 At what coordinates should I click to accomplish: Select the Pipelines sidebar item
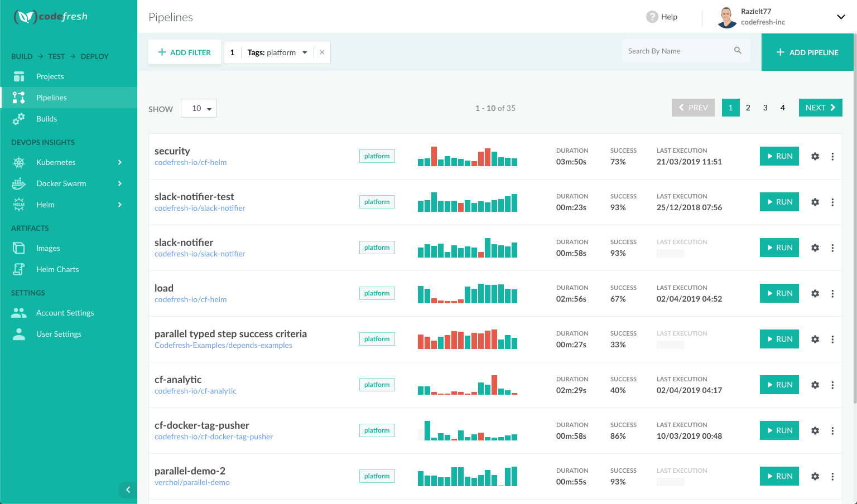69,98
